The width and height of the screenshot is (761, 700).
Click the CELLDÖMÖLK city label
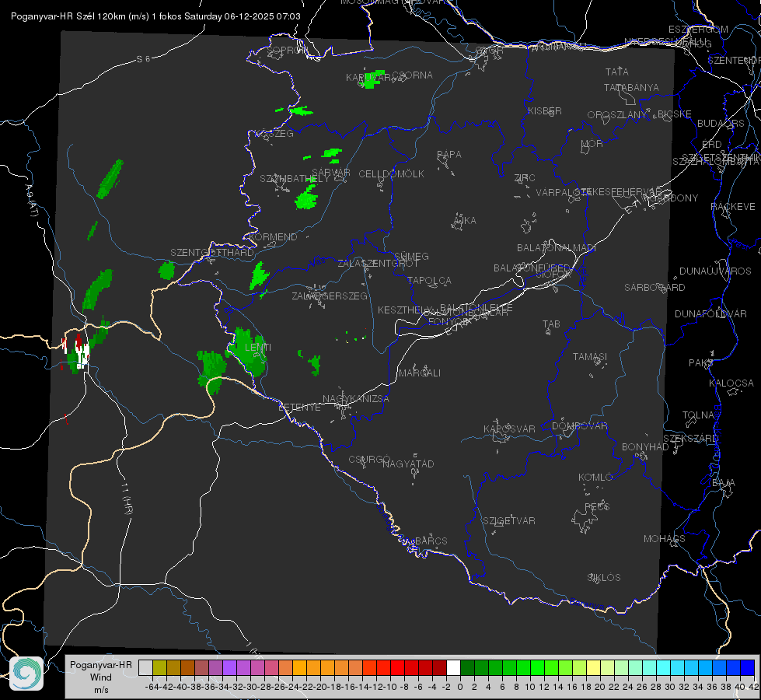pos(391,173)
